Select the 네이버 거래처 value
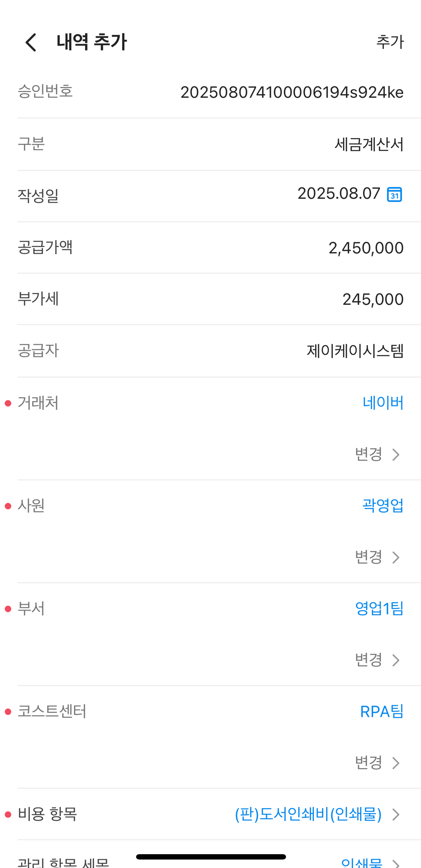The width and height of the screenshot is (421, 868). [383, 403]
